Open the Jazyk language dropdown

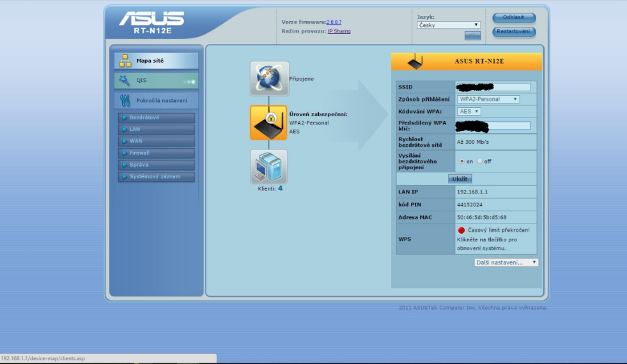[448, 25]
